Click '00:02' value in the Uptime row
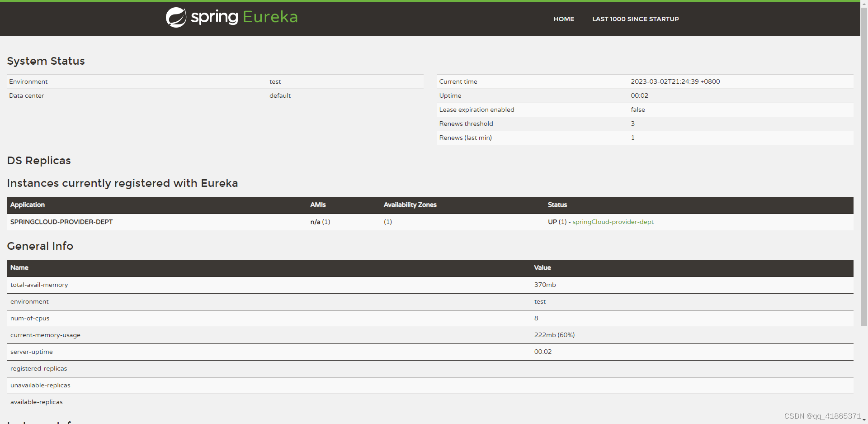 click(x=639, y=95)
